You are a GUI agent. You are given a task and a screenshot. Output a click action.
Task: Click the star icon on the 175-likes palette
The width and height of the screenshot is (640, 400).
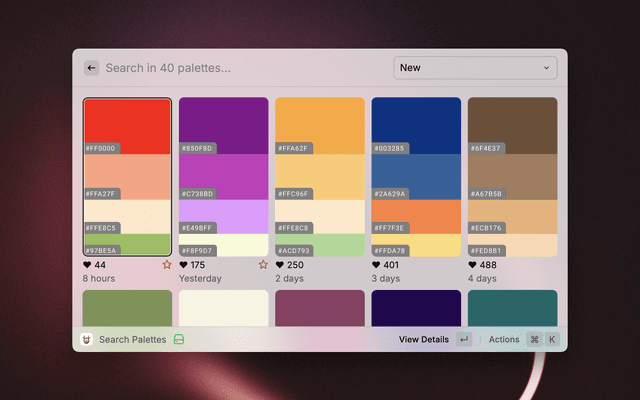(263, 265)
